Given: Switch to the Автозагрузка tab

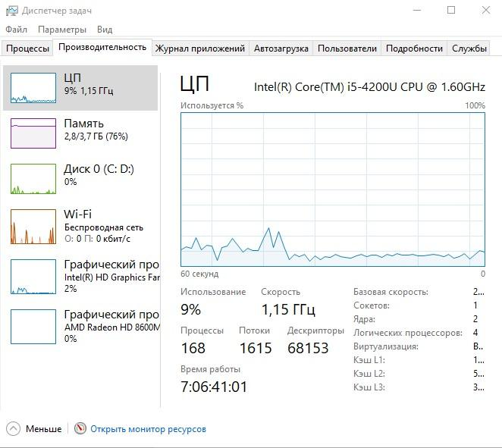Looking at the screenshot, I should tap(281, 49).
